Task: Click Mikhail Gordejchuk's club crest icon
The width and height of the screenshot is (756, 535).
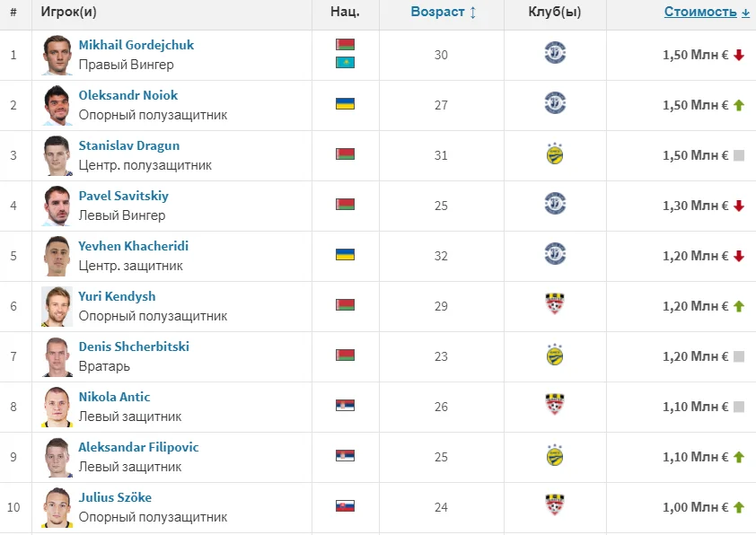Action: click(x=555, y=54)
